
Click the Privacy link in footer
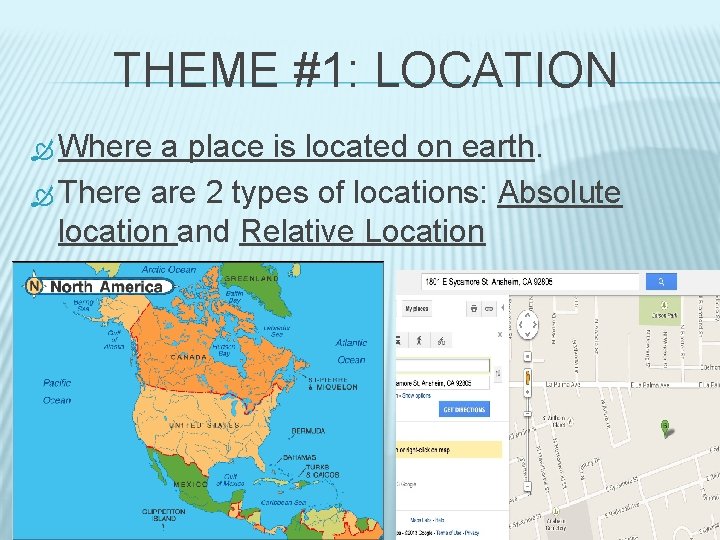coord(472,533)
